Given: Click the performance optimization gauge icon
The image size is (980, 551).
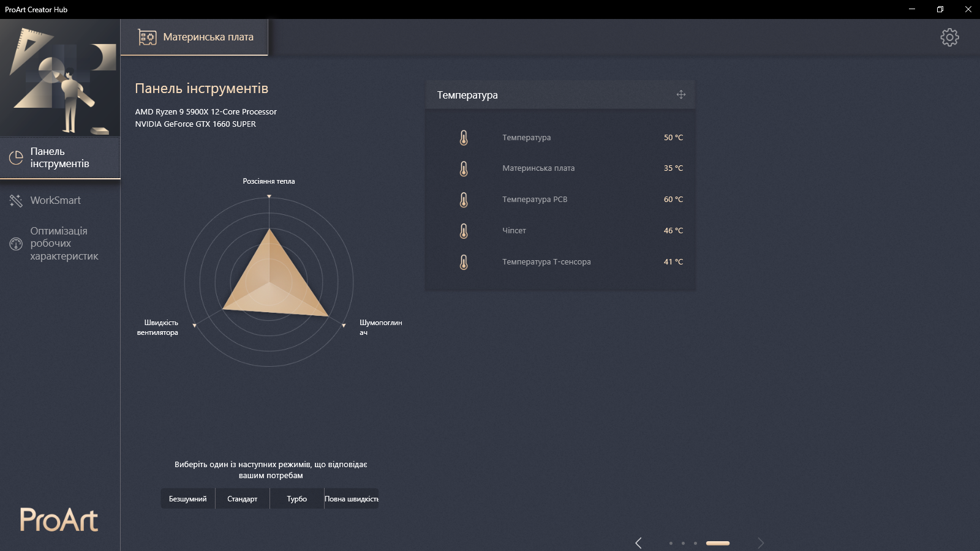Looking at the screenshot, I should [x=16, y=244].
